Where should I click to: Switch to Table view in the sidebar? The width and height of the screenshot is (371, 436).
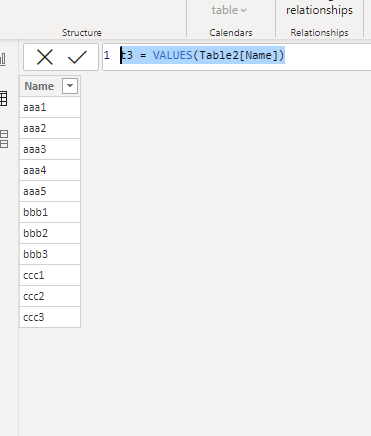3,99
